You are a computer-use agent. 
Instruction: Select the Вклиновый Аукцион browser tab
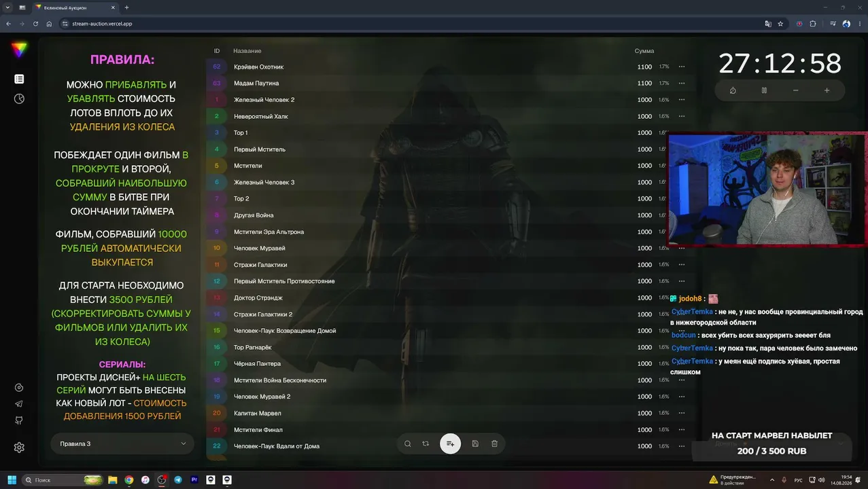tap(75, 7)
